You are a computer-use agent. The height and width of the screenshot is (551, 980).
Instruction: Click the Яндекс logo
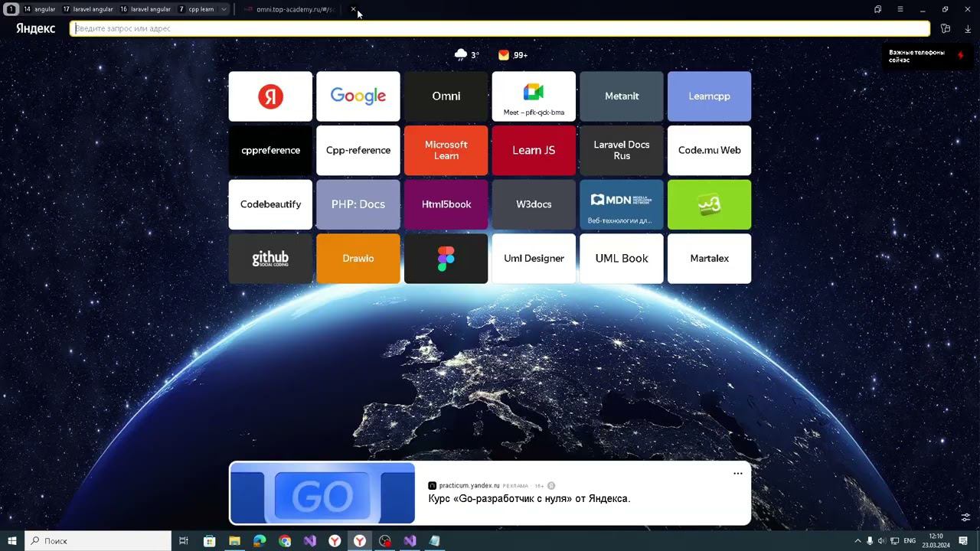(x=35, y=28)
